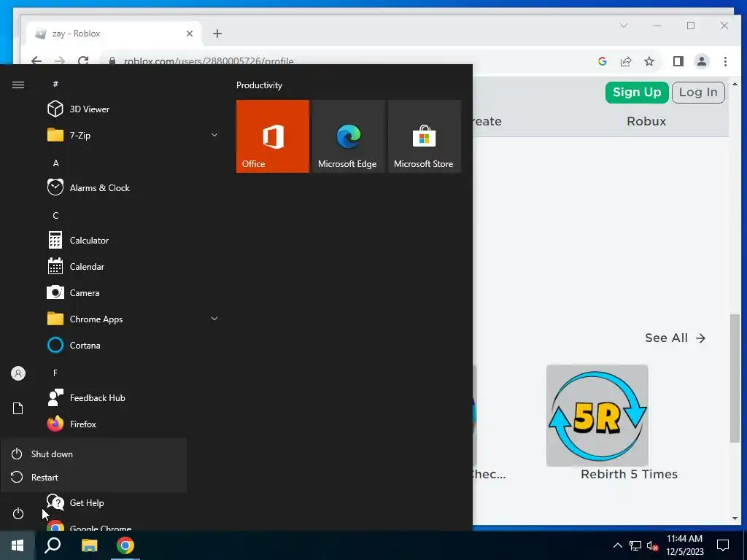Open the Calculator app
747x560 pixels.
(78, 241)
